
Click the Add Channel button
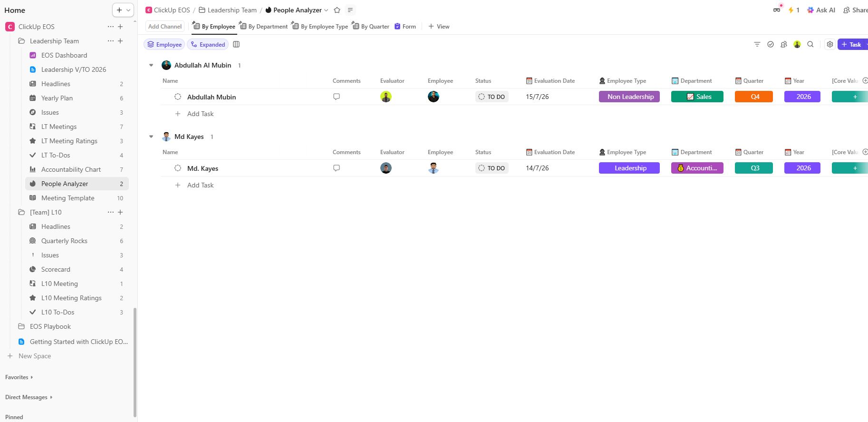165,27
